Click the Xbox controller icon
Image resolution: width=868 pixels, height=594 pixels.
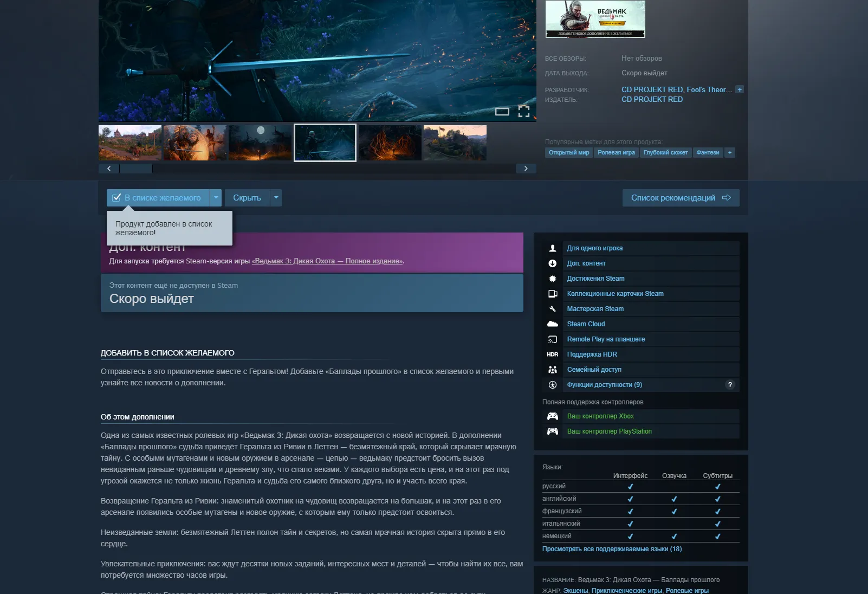tap(553, 416)
